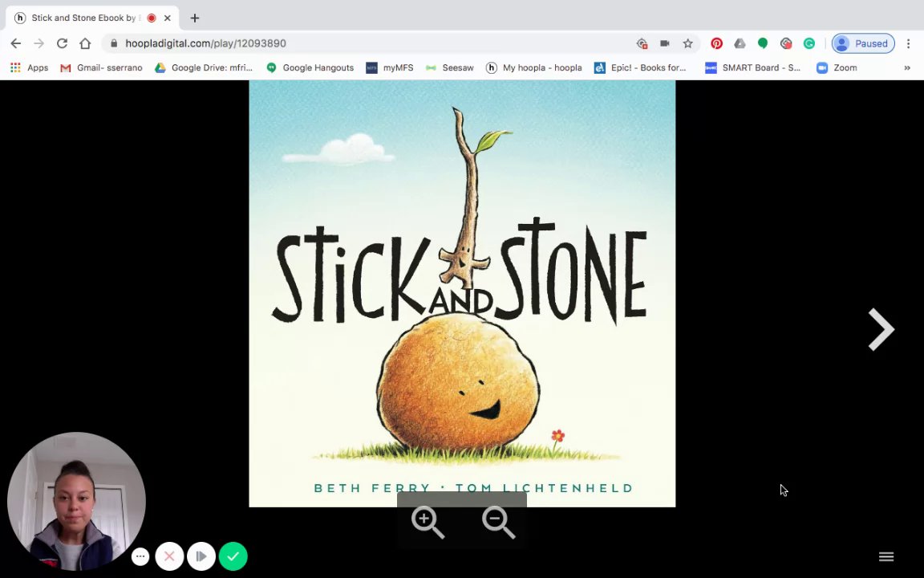Open the Google Drive extension icon
This screenshot has width=924, height=578.
740,43
